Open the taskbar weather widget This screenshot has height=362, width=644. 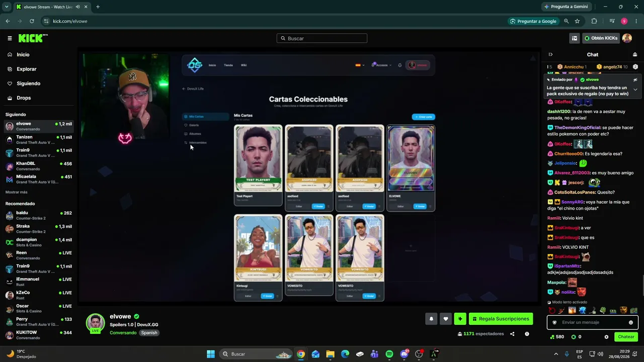click(22, 354)
